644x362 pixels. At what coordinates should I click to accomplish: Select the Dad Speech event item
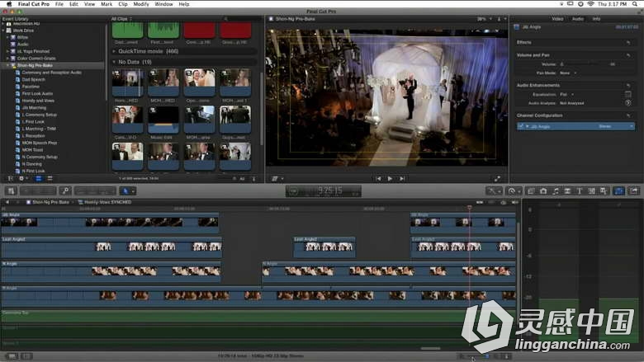(x=33, y=79)
